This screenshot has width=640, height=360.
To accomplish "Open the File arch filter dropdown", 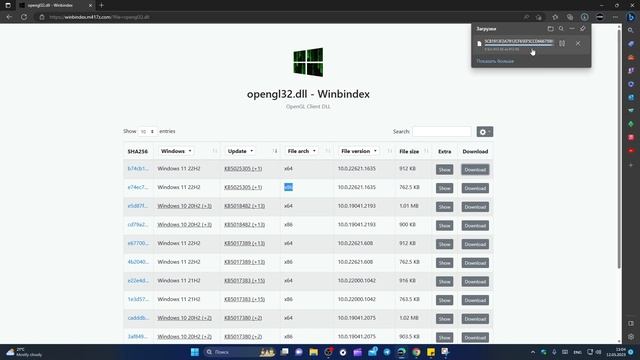I will pos(301,151).
